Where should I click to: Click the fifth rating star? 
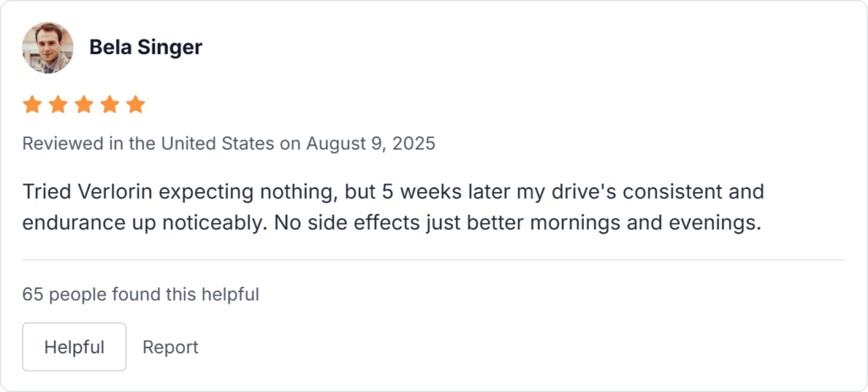tap(136, 105)
